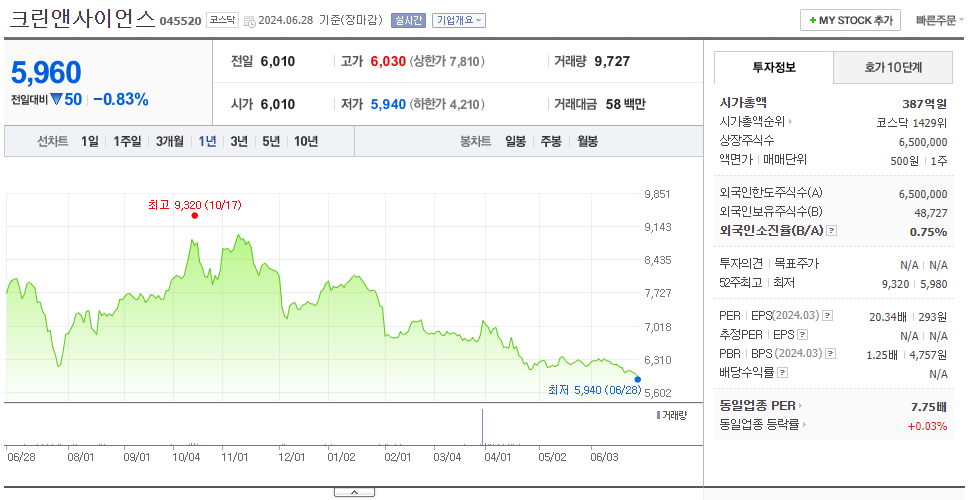
Task: Click the 시가총액 value 387억원
Action: (924, 104)
